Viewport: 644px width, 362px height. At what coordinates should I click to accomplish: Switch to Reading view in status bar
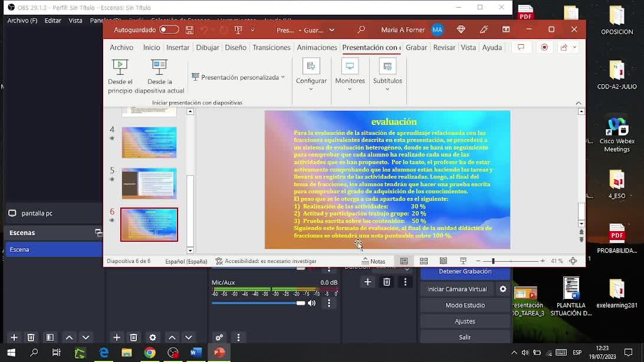point(443,261)
